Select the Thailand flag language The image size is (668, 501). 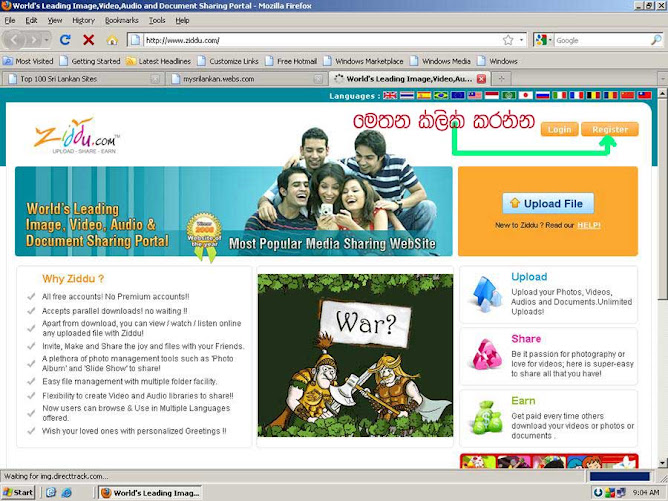(x=407, y=95)
